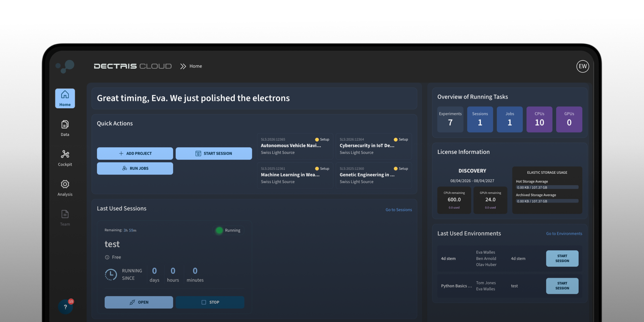Click the Home breadcrumb
The image size is (644, 322).
(x=196, y=66)
